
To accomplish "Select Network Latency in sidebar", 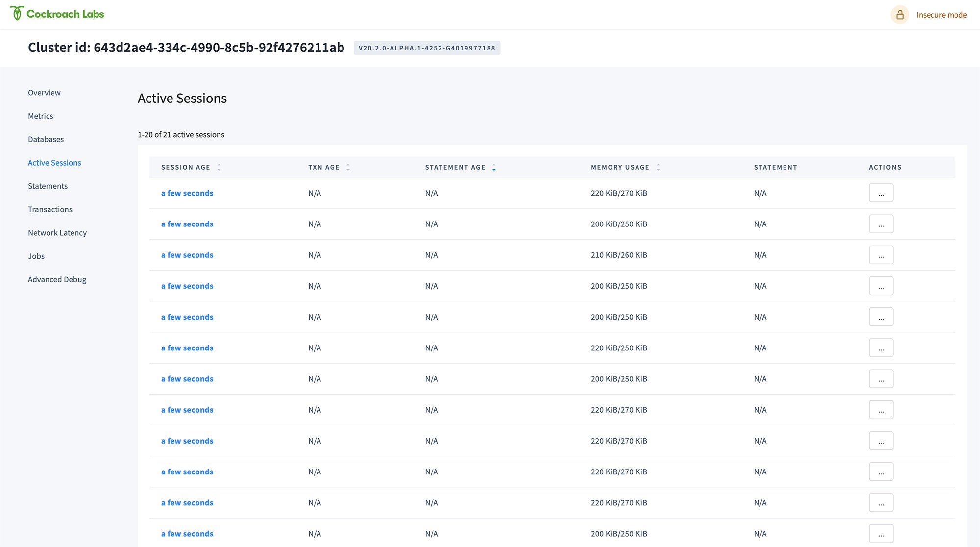I will point(57,233).
